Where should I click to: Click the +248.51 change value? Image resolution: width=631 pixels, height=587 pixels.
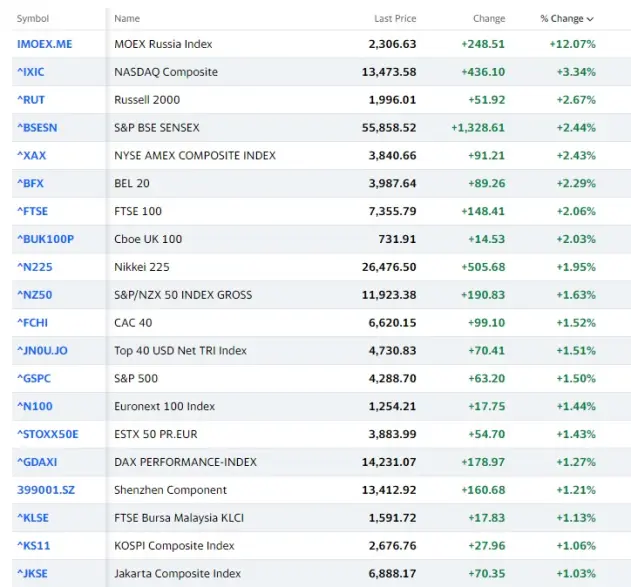point(483,44)
